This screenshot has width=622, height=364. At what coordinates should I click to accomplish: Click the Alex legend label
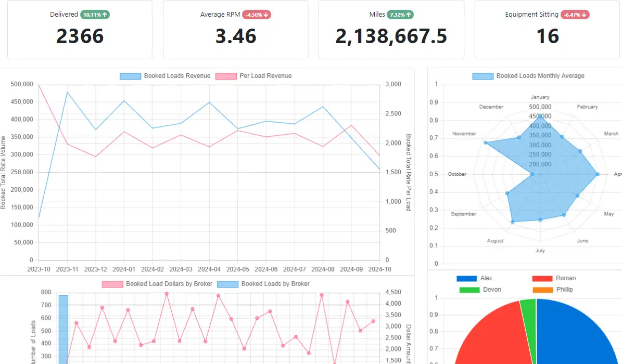click(x=486, y=279)
